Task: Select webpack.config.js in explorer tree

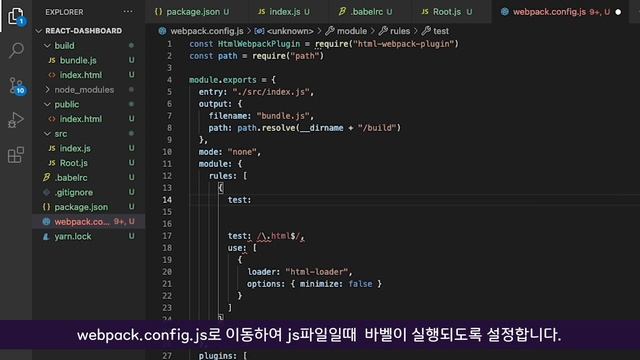Action: click(x=89, y=222)
